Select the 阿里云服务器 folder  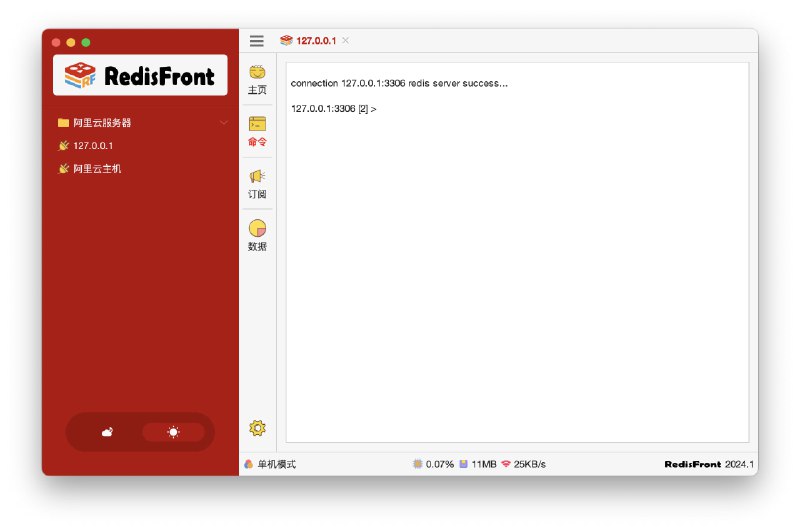tap(102, 123)
